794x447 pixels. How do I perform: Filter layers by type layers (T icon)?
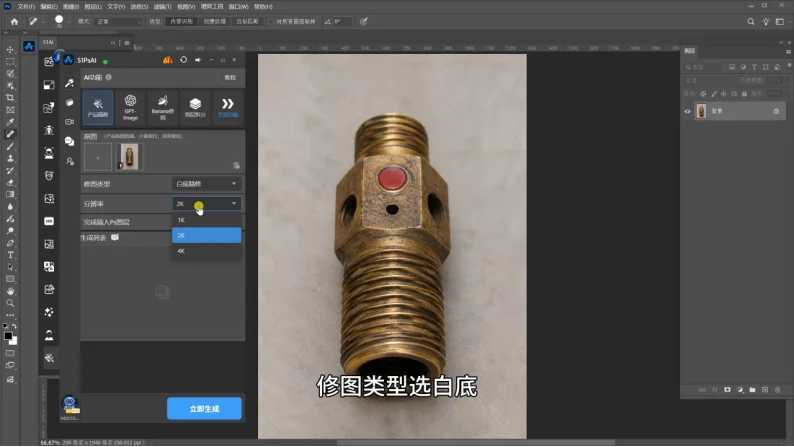pos(755,67)
